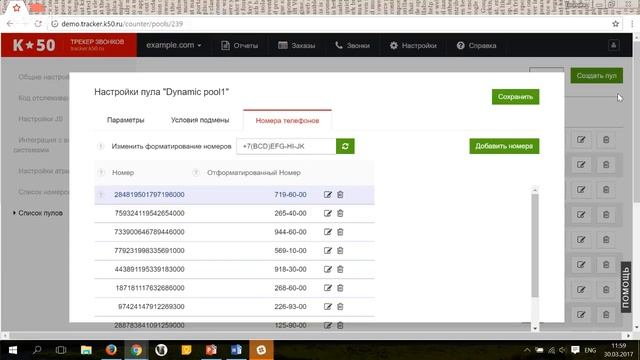Delete number row 918-30-00
Image resolution: width=640 pixels, height=360 pixels.
coord(340,269)
